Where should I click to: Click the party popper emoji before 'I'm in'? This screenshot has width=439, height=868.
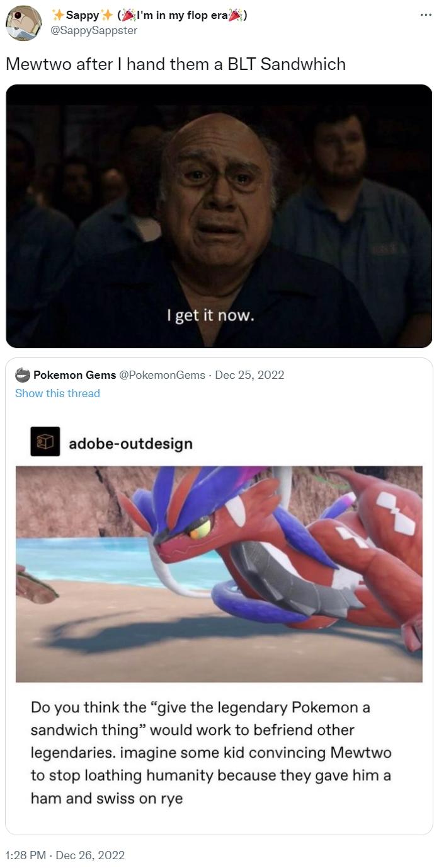click(126, 15)
